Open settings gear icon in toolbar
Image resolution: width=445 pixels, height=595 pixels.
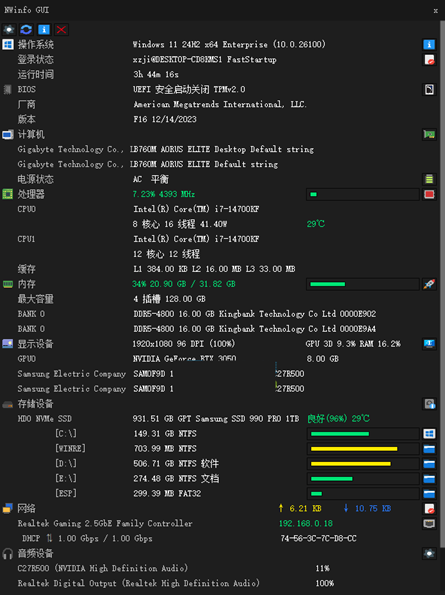click(9, 30)
